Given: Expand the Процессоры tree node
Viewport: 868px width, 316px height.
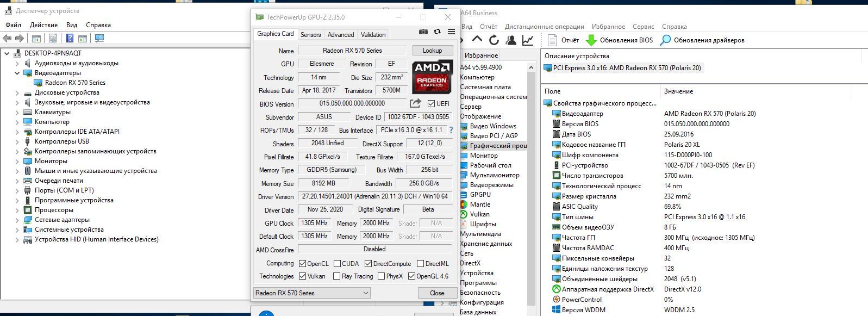Looking at the screenshot, I should click(17, 210).
